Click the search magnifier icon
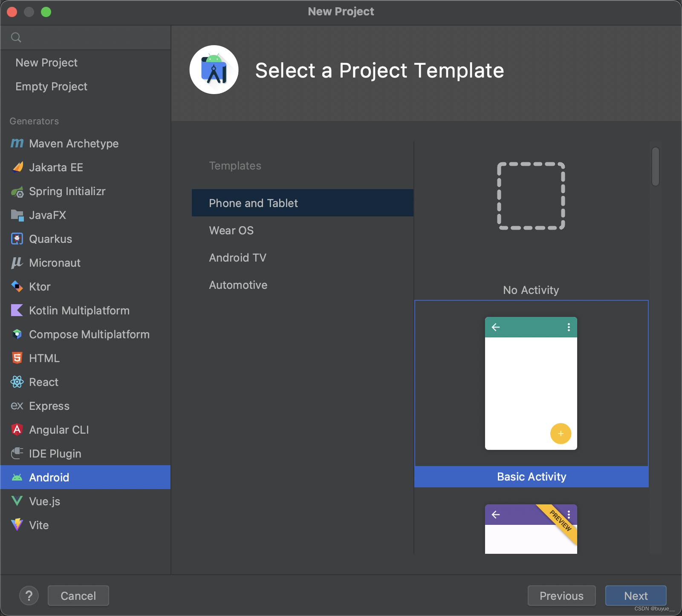 16,37
